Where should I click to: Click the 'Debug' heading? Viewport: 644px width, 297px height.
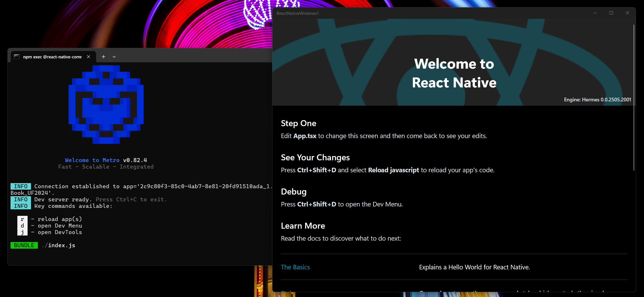[x=294, y=192]
